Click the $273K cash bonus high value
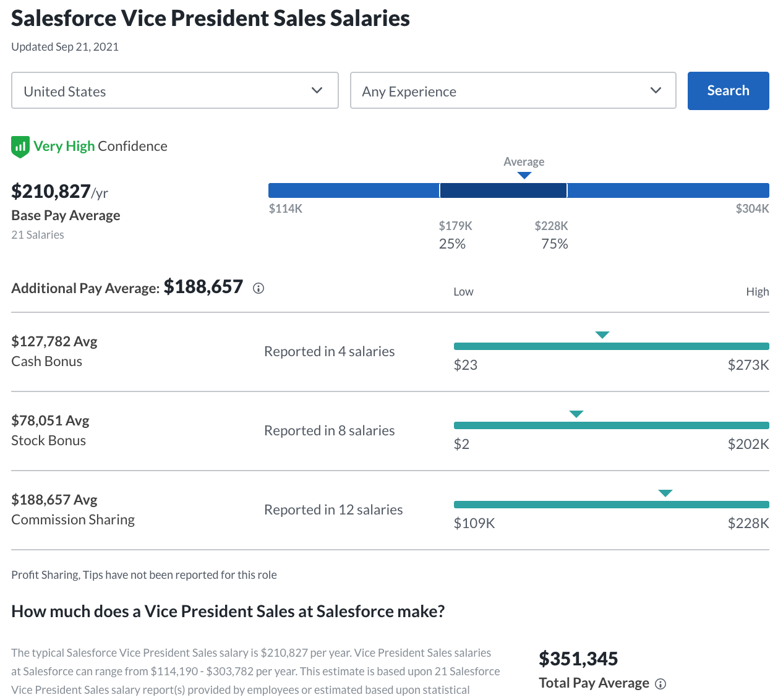This screenshot has width=778, height=700. [748, 365]
